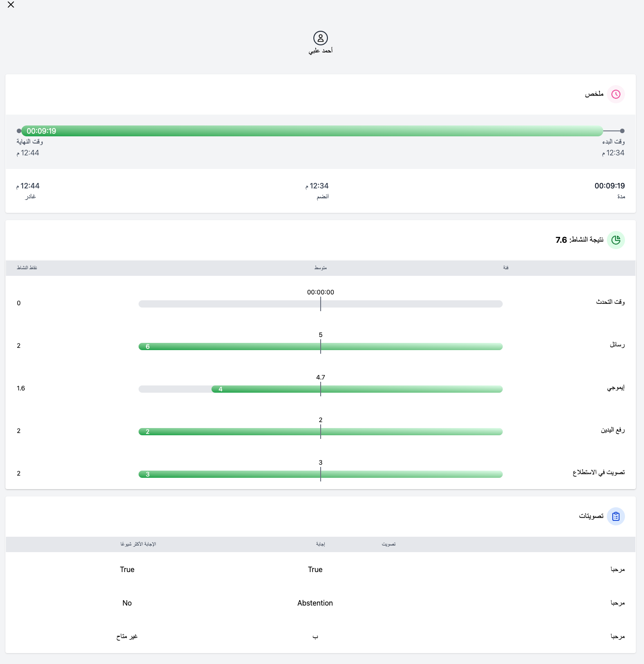Click the 1.6 activity points value
This screenshot has height=664, width=644.
(21, 388)
